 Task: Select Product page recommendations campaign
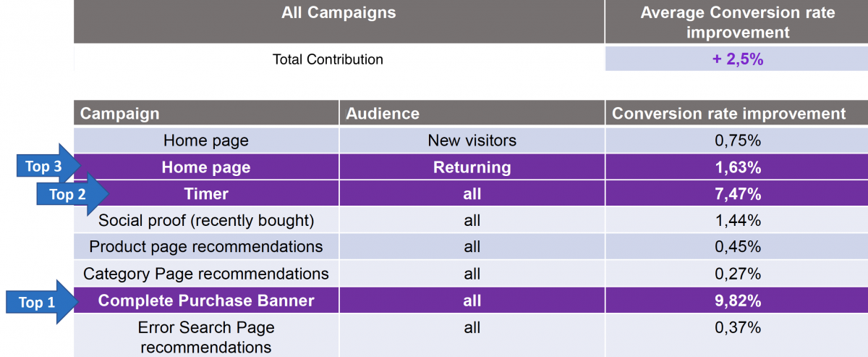(206, 247)
